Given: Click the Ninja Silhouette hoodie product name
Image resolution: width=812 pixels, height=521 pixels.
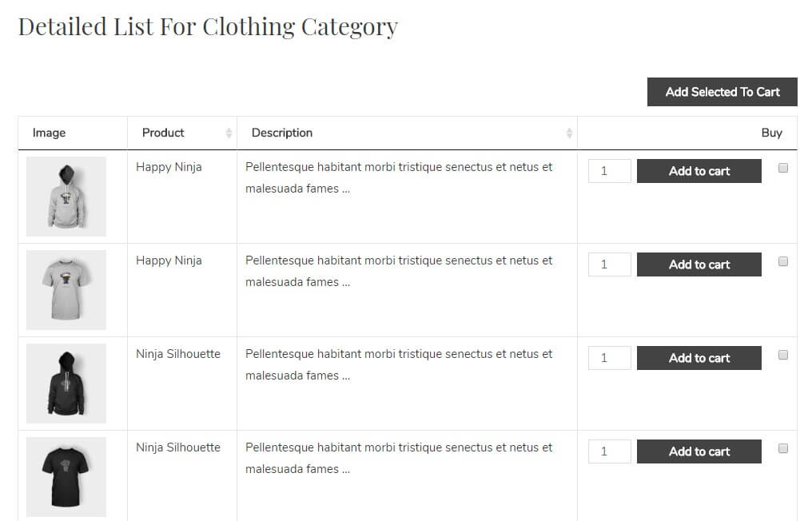Looking at the screenshot, I should [177, 354].
